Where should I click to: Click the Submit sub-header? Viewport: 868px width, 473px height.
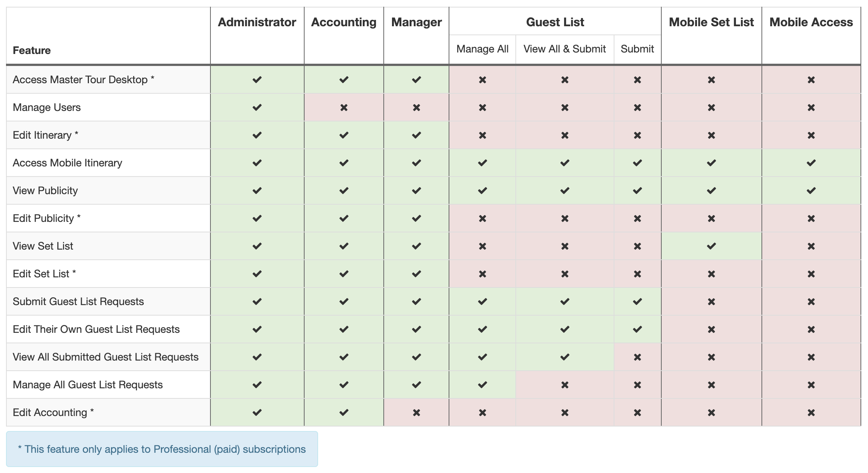637,49
